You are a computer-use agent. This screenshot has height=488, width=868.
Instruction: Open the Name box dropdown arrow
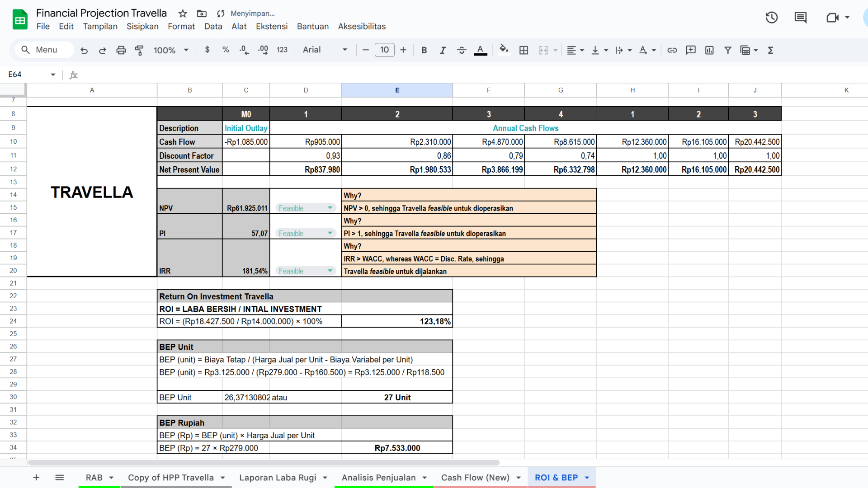pos(53,75)
